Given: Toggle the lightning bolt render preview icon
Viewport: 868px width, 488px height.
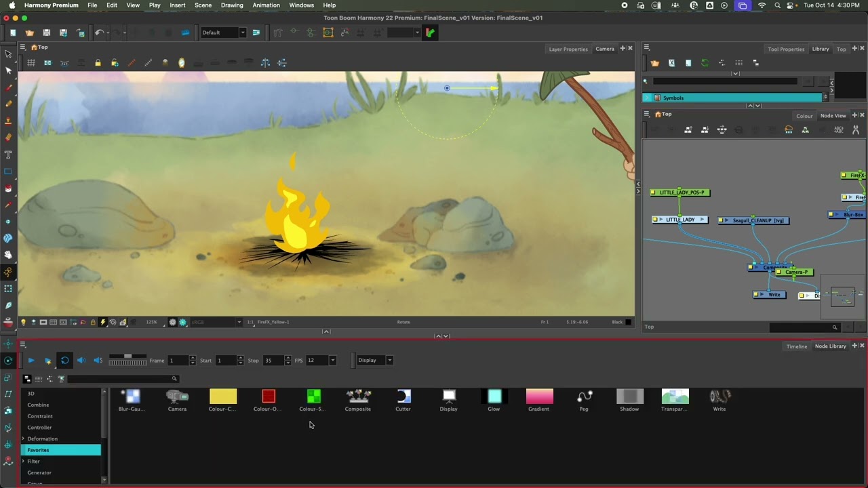Looking at the screenshot, I should (103, 322).
